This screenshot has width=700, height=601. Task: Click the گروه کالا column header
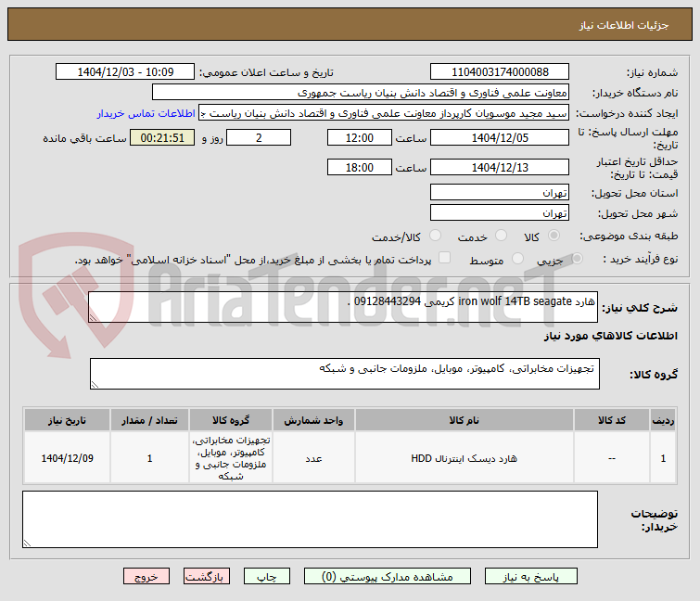tap(231, 420)
